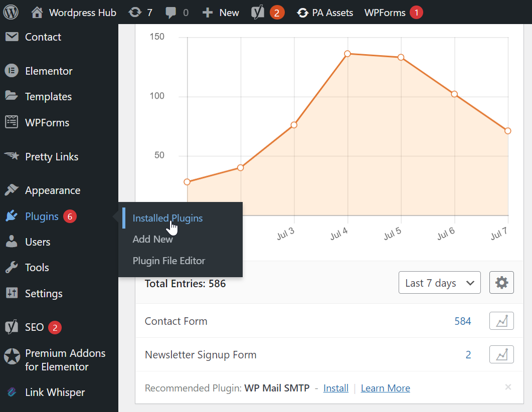Open Plugins menu label
The height and width of the screenshot is (412, 532).
42,217
